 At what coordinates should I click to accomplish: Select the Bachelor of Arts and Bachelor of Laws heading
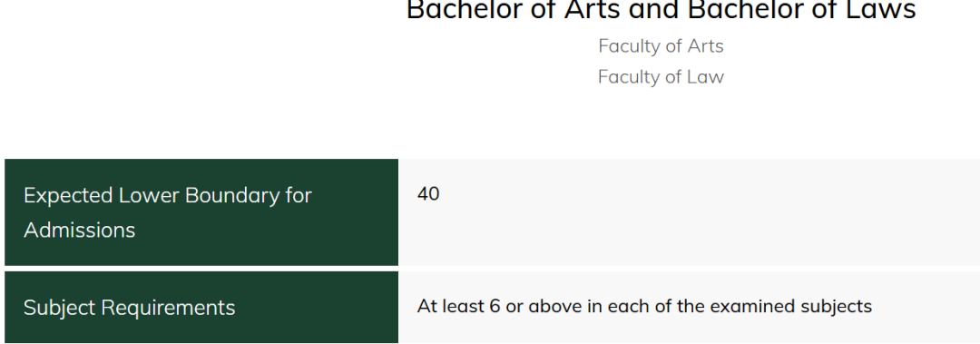pyautogui.click(x=661, y=10)
